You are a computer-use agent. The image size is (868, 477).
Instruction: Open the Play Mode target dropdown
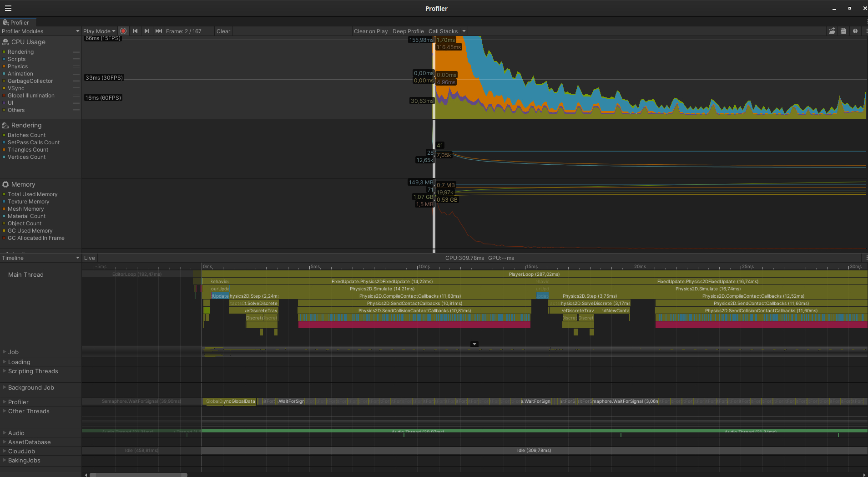pyautogui.click(x=99, y=31)
